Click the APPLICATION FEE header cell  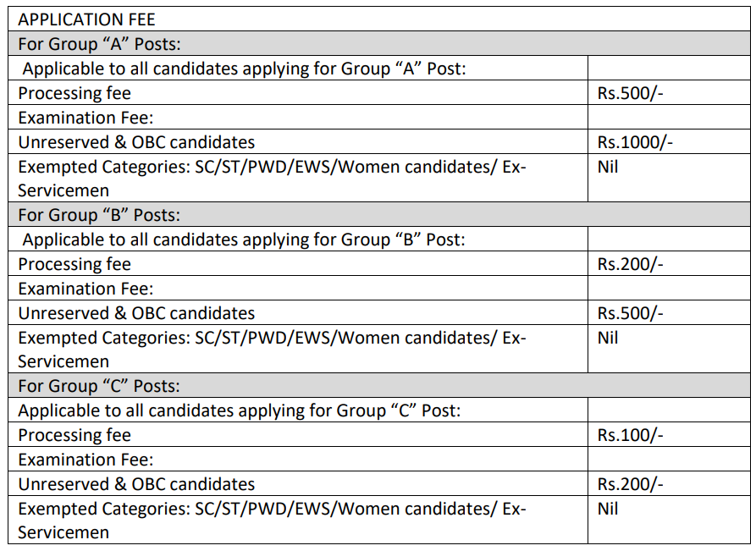(x=379, y=19)
